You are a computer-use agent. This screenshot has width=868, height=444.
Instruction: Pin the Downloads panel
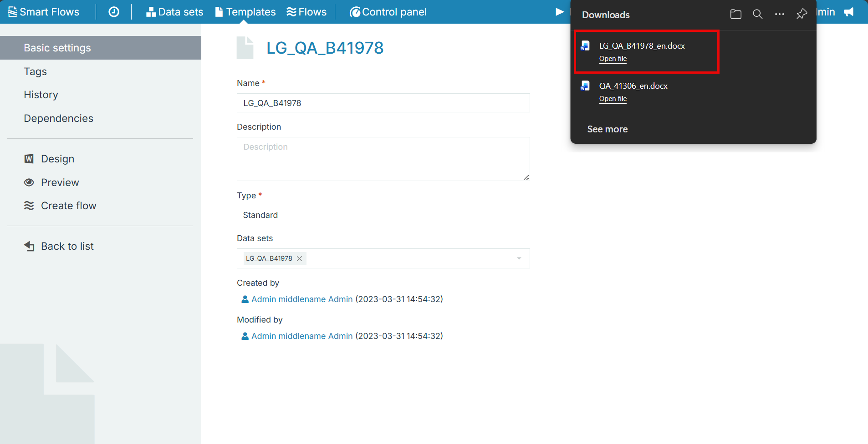[802, 15]
